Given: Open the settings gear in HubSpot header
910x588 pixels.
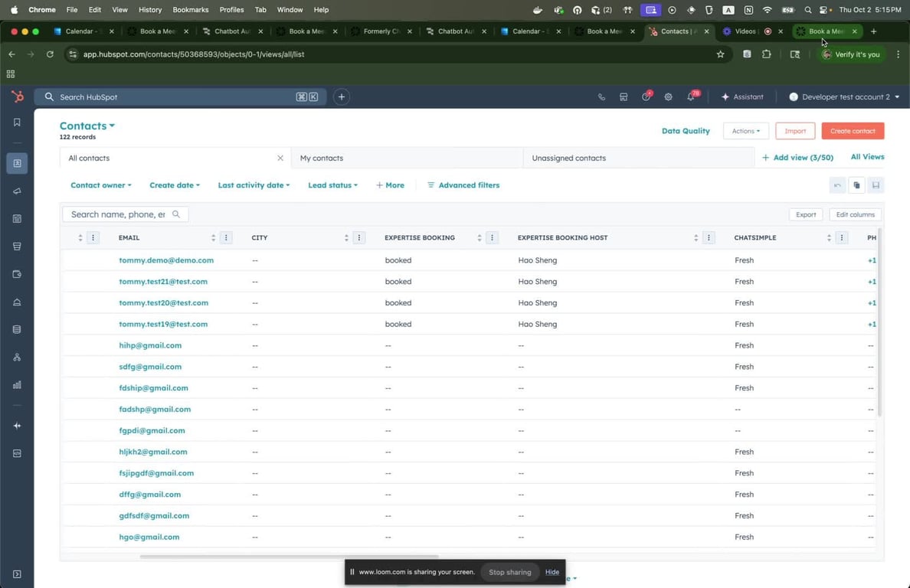Looking at the screenshot, I should coord(668,97).
